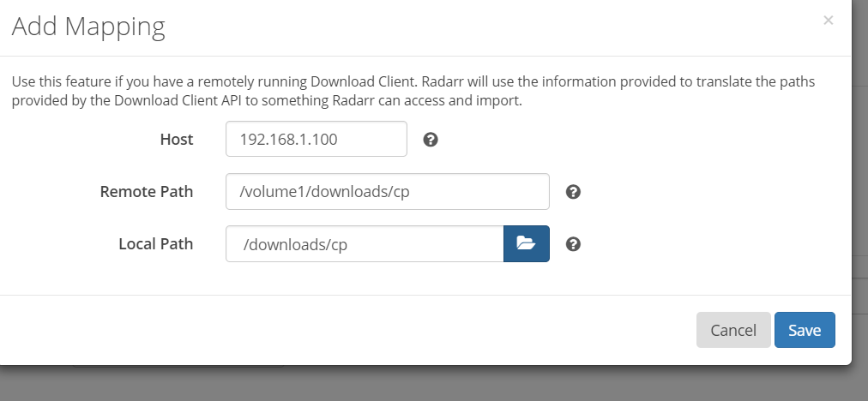
Task: Cancel the Add Mapping dialog
Action: click(733, 330)
